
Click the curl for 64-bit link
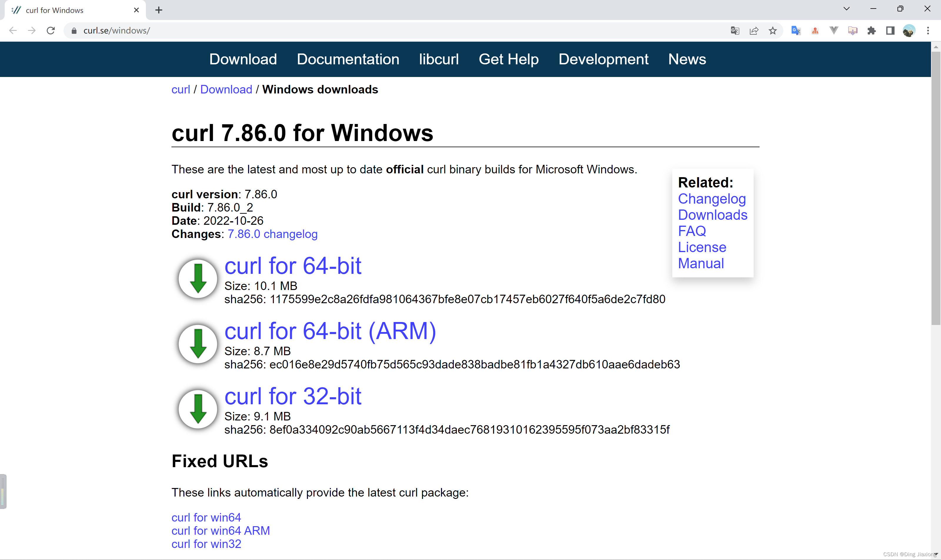point(293,266)
